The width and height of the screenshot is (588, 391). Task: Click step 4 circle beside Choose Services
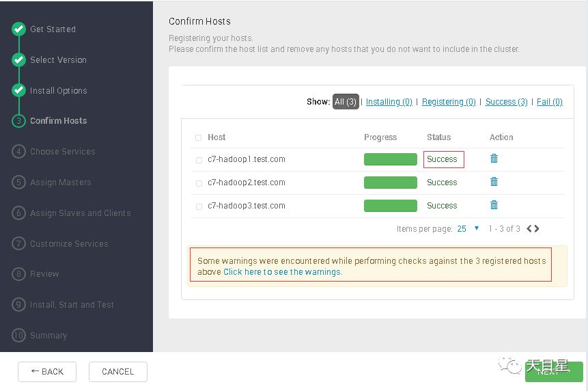point(18,152)
